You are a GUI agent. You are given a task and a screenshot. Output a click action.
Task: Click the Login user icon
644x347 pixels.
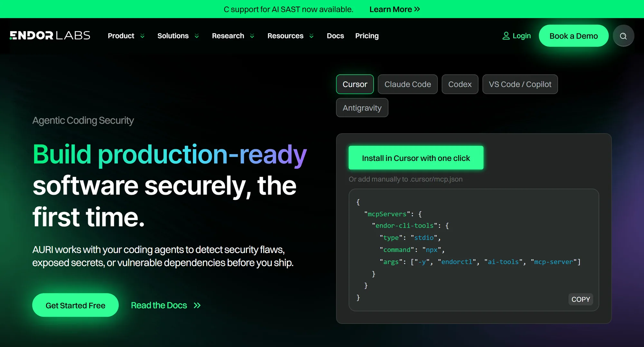click(x=506, y=36)
